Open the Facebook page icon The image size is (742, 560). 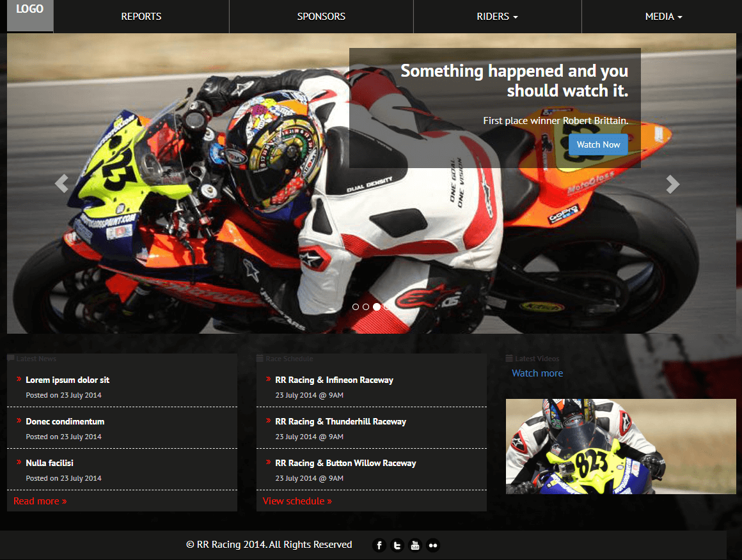(379, 545)
